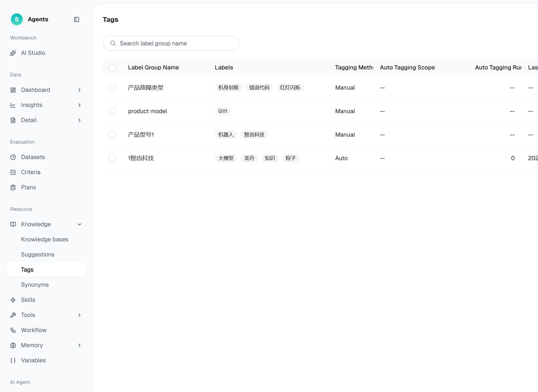
Task: Collapse sidebar with the panel toggle icon
Action: [x=76, y=19]
